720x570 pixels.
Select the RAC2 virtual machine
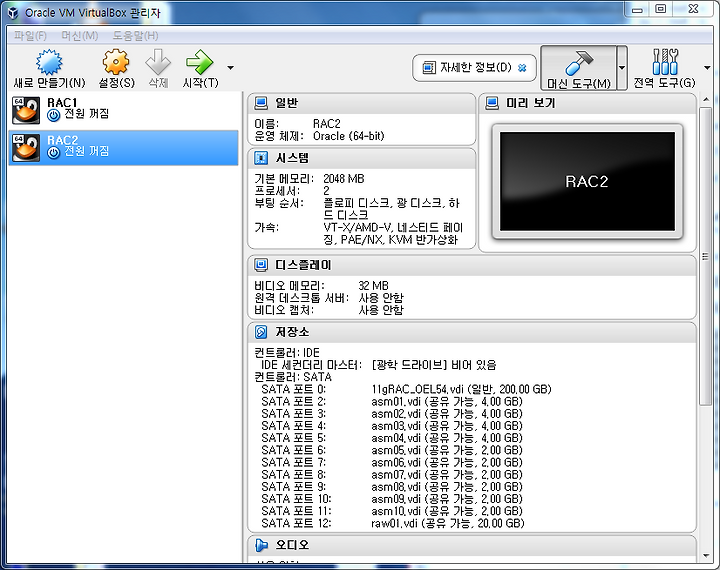124,147
